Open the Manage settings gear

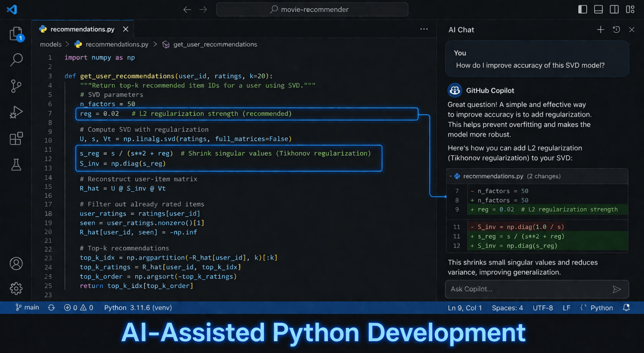click(16, 288)
